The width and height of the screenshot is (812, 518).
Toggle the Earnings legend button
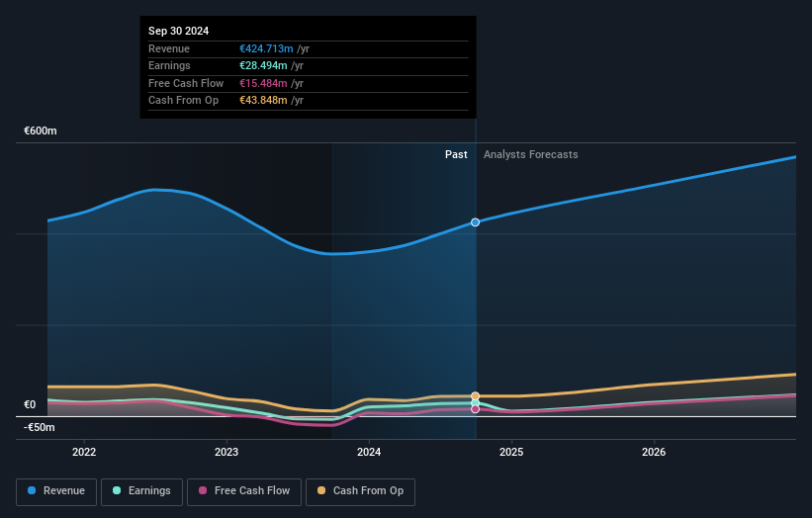pyautogui.click(x=141, y=491)
